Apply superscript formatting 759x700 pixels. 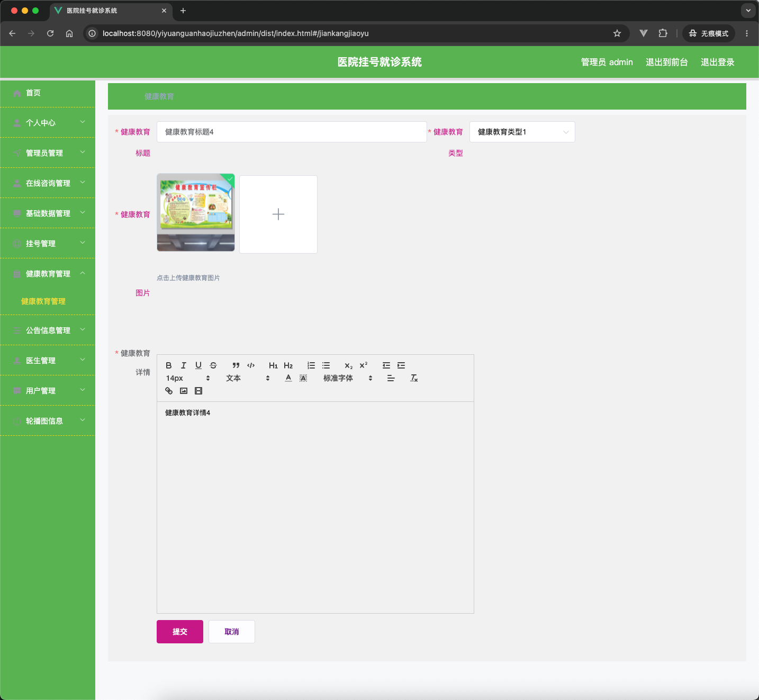click(363, 365)
